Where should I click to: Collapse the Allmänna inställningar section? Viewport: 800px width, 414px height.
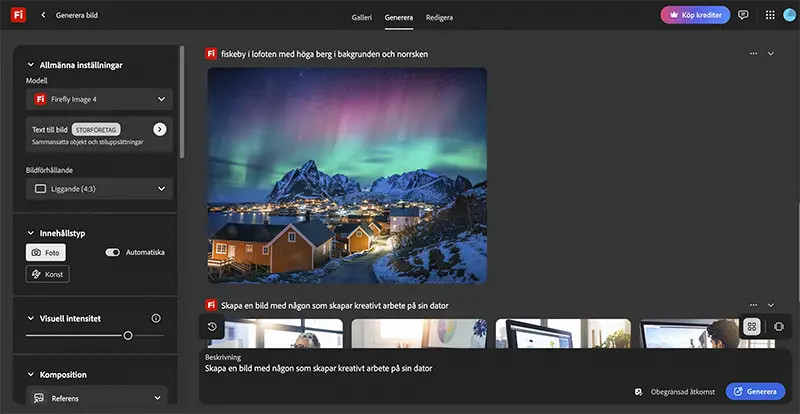click(x=30, y=65)
